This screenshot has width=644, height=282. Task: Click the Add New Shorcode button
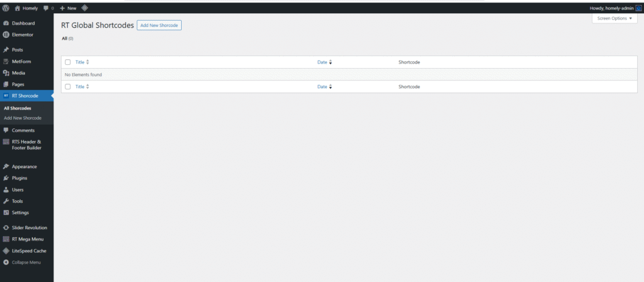[x=160, y=25]
